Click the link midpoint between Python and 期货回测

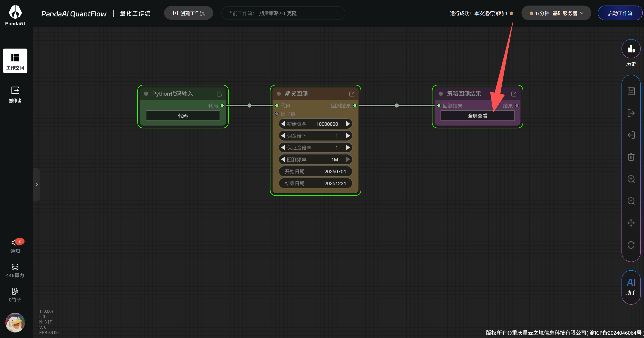point(250,106)
